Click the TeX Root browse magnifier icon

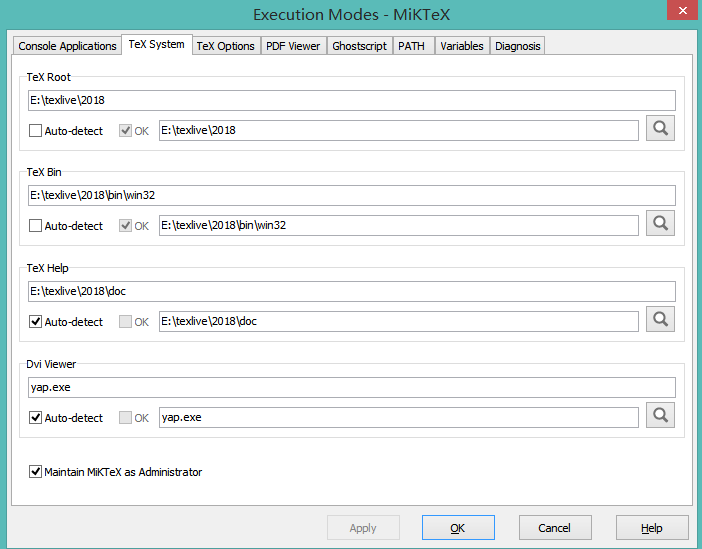[x=660, y=129]
